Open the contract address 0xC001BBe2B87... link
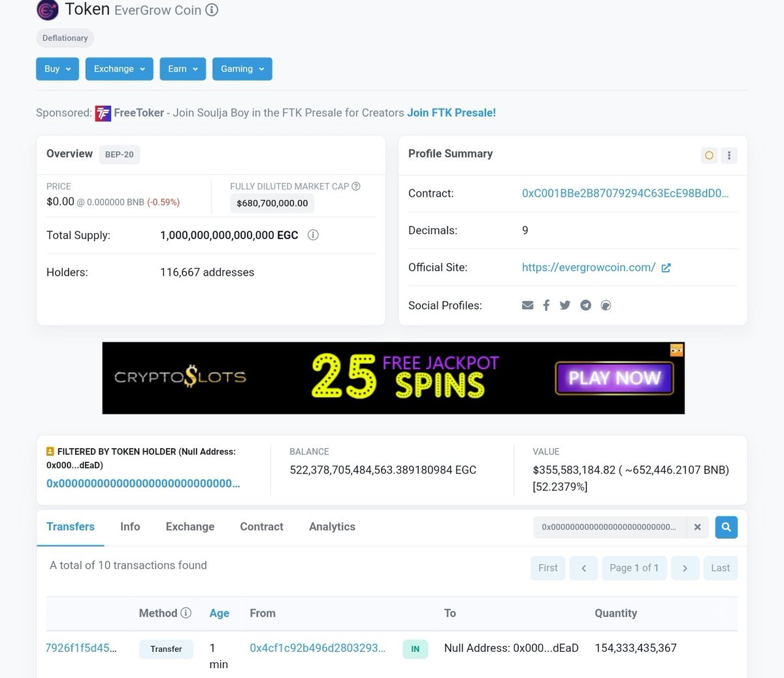The image size is (784, 678). 625,193
